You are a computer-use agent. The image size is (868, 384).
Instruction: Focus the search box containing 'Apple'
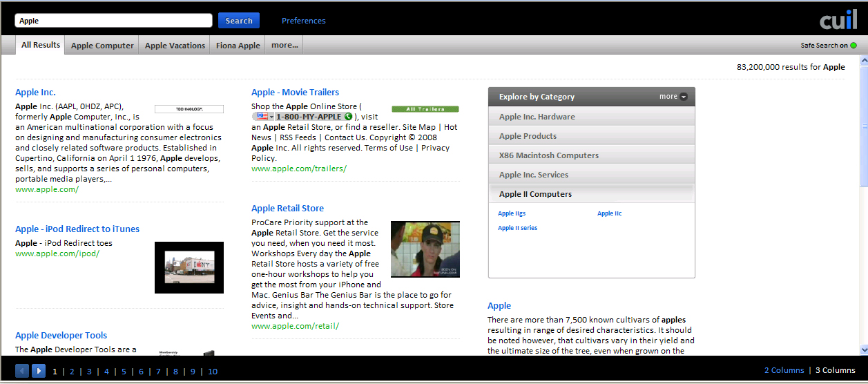[x=113, y=21]
